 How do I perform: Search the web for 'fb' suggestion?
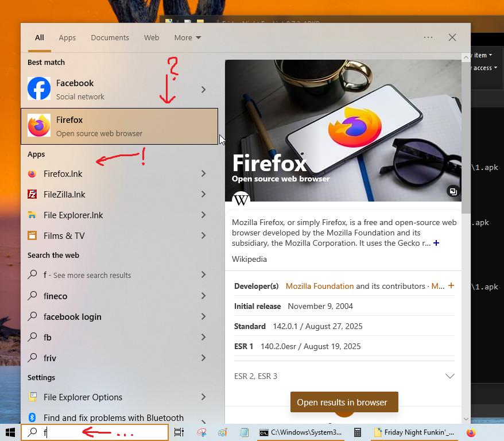[x=119, y=337]
